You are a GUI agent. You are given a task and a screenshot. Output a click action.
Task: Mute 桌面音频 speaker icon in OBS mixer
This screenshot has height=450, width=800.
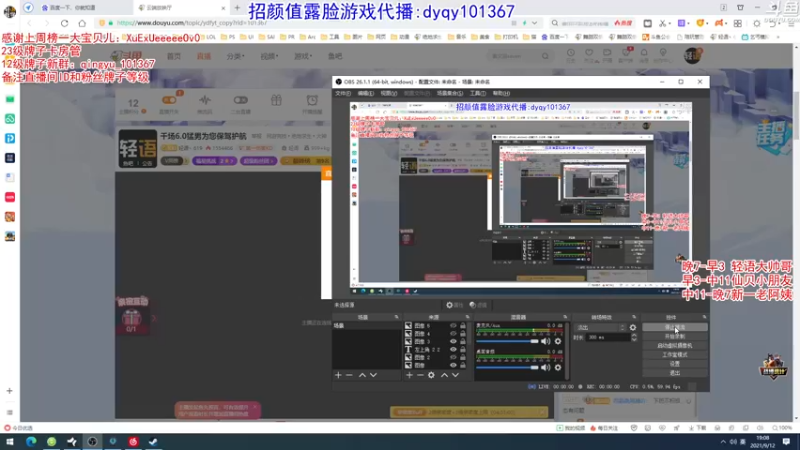pyautogui.click(x=546, y=367)
